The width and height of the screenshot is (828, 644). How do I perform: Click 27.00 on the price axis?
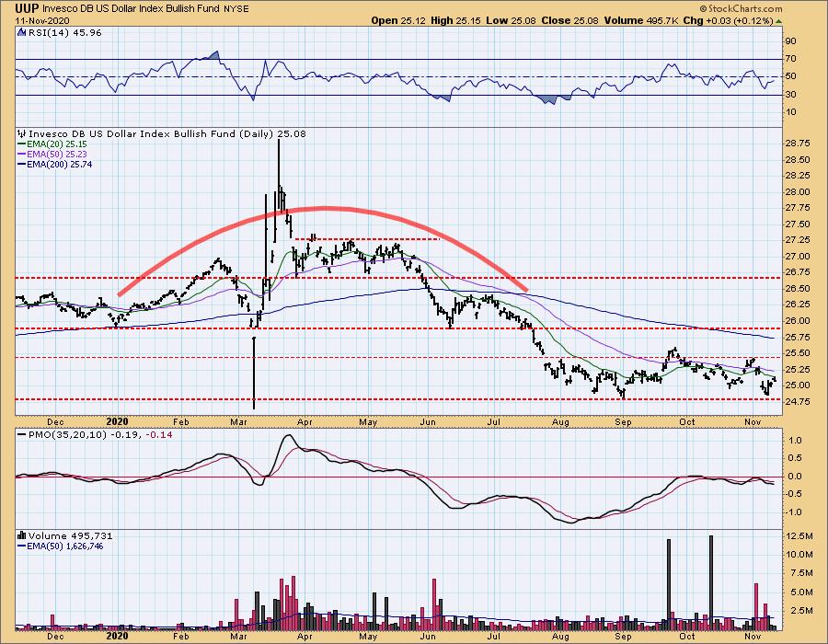click(798, 257)
